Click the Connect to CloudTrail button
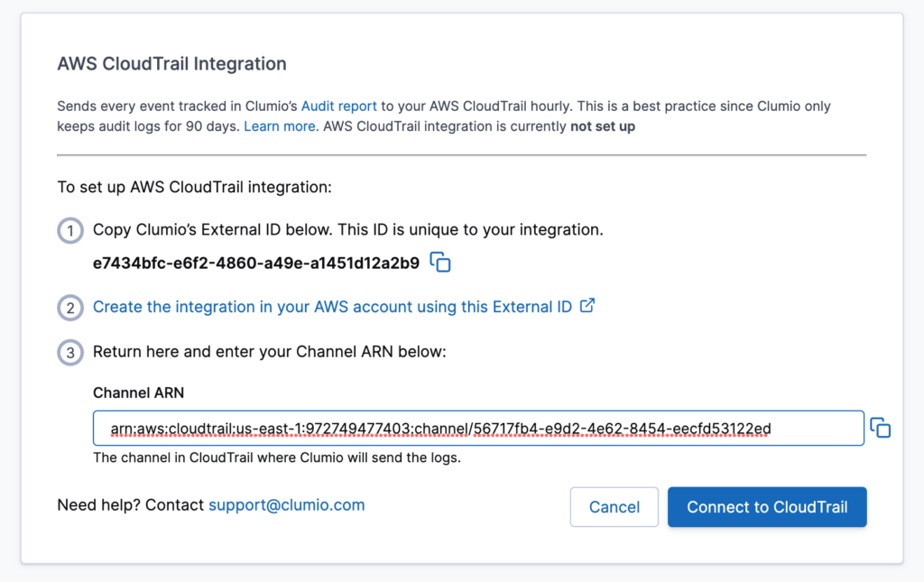 (x=767, y=506)
